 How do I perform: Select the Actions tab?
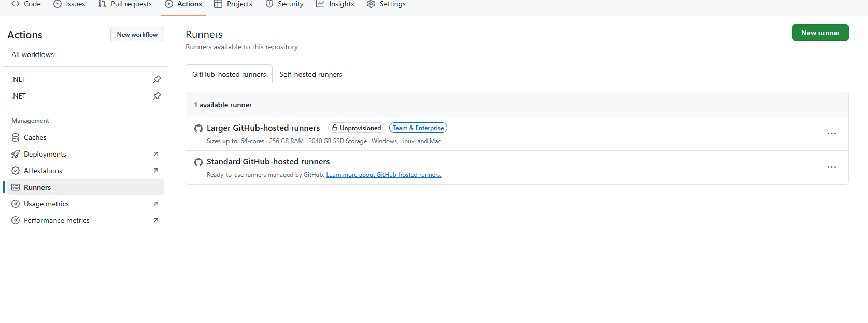point(183,4)
